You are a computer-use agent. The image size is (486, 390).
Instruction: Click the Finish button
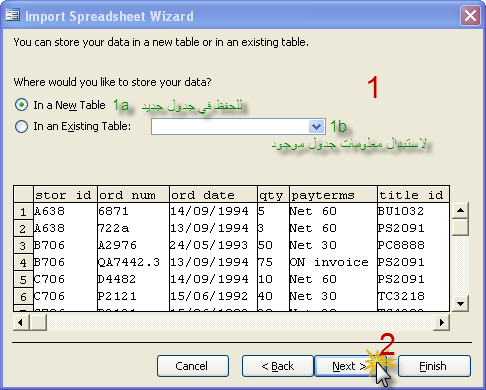434,366
